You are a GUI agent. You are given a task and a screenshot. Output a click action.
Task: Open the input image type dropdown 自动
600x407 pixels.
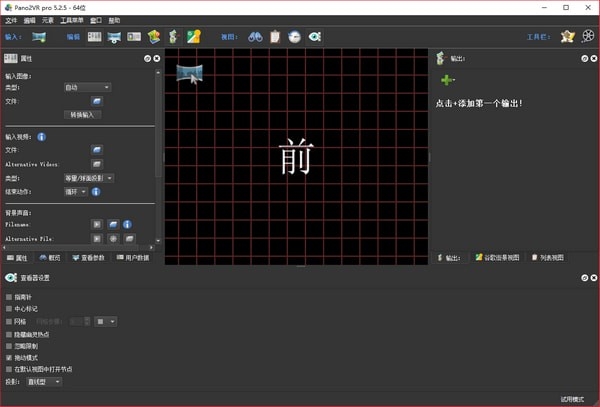tap(87, 87)
